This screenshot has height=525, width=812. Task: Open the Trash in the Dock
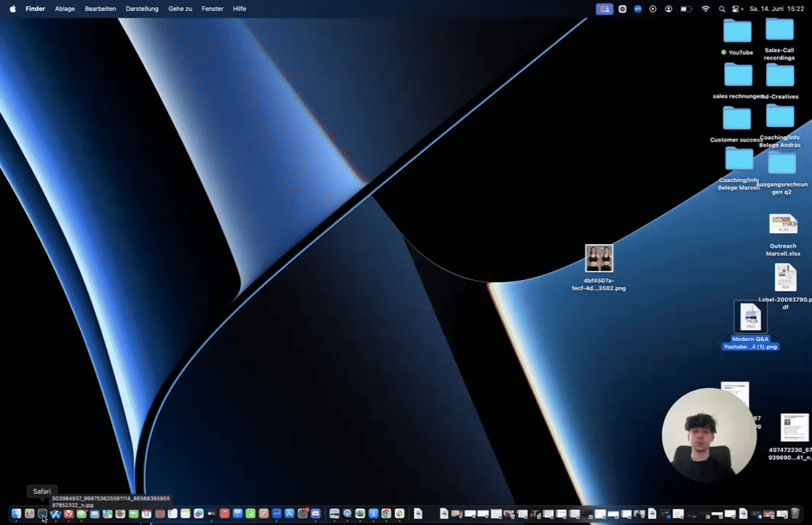click(x=795, y=514)
